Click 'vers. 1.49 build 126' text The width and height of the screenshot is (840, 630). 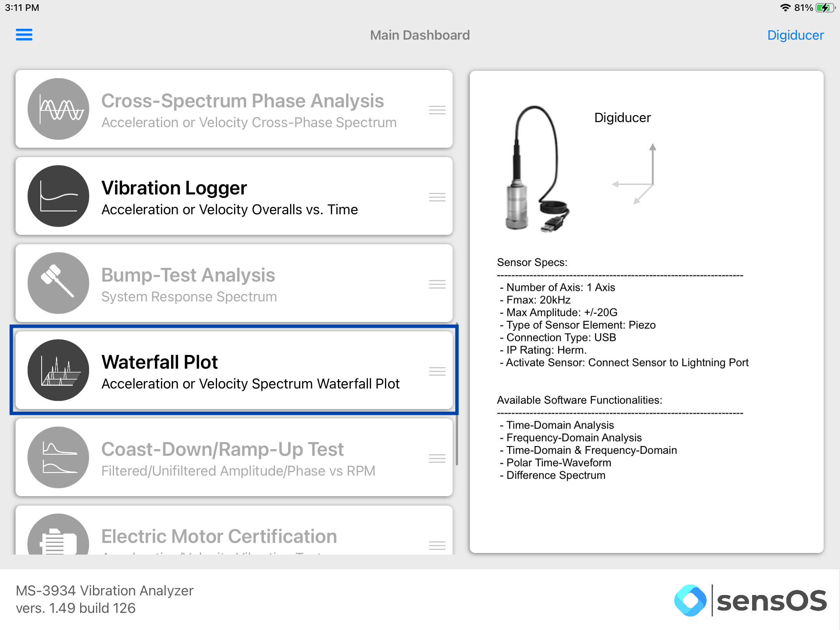tap(75, 608)
